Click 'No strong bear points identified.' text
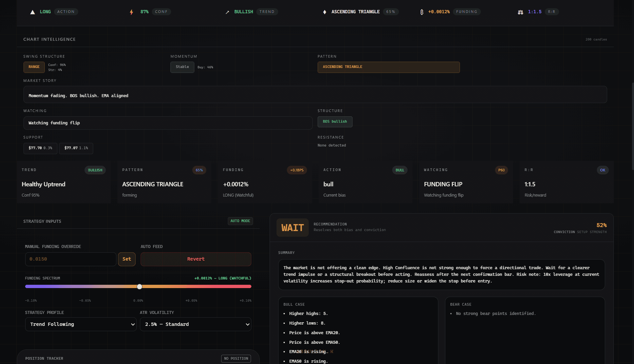Screen dimensions: 634x364 pyautogui.click(x=496, y=314)
